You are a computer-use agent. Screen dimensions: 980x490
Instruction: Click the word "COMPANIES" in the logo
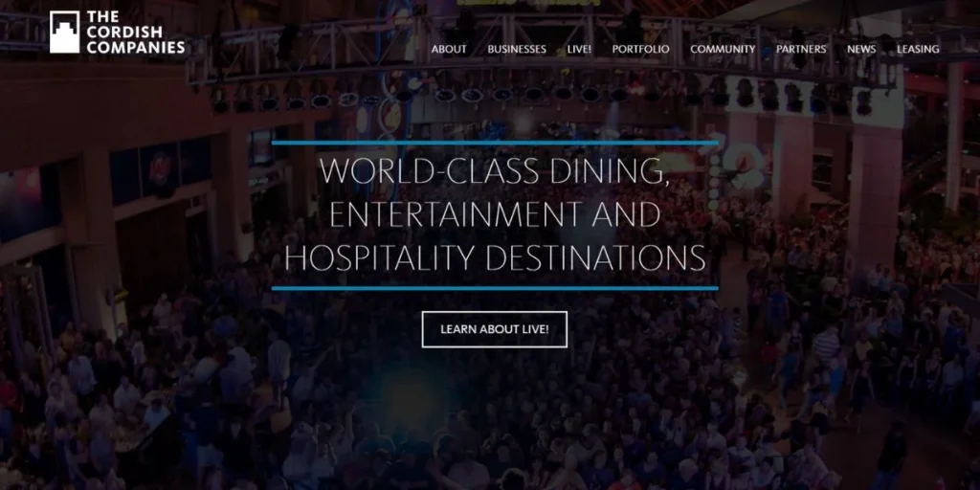tap(136, 48)
